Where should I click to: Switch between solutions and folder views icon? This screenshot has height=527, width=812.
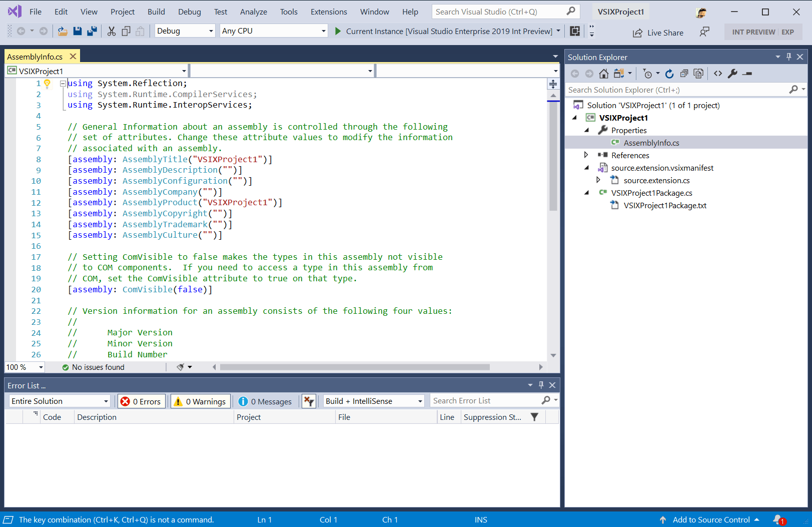tap(619, 74)
